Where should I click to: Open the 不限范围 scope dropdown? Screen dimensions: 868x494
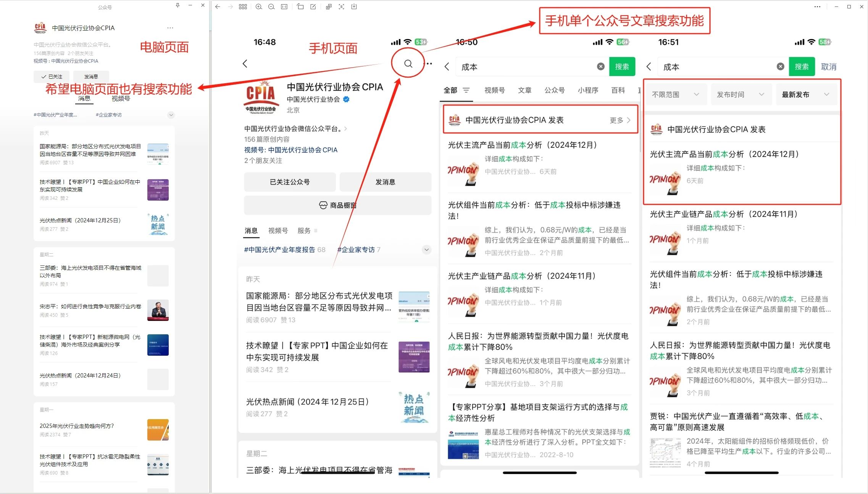(x=675, y=94)
